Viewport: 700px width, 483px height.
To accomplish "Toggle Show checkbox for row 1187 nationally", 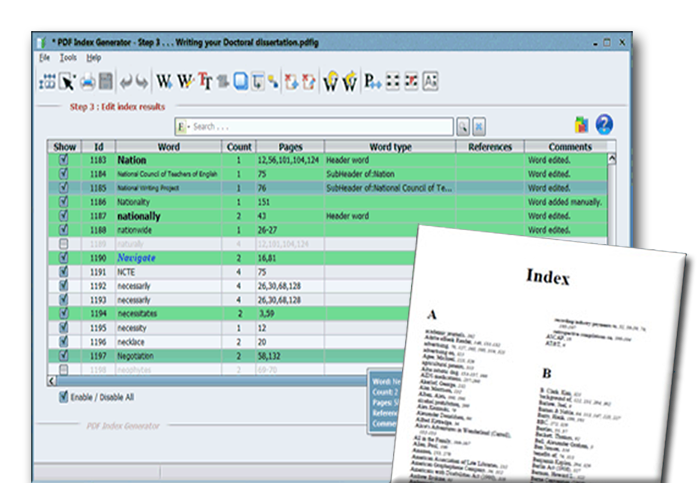I will (64, 216).
